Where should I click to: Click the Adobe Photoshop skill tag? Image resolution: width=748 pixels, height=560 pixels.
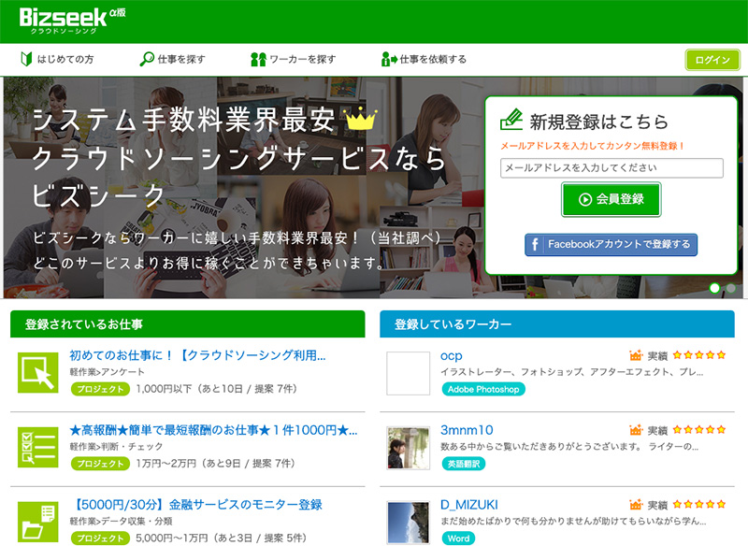(x=483, y=389)
